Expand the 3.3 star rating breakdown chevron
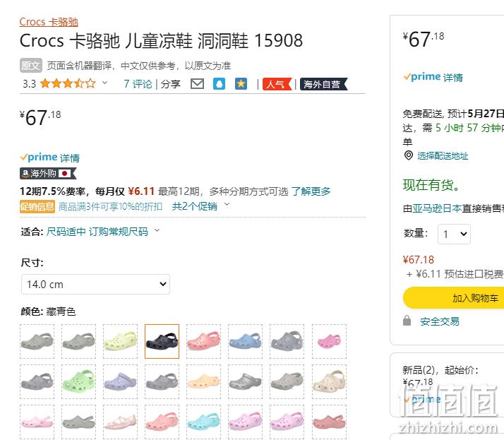The image size is (504, 440). click(x=104, y=83)
